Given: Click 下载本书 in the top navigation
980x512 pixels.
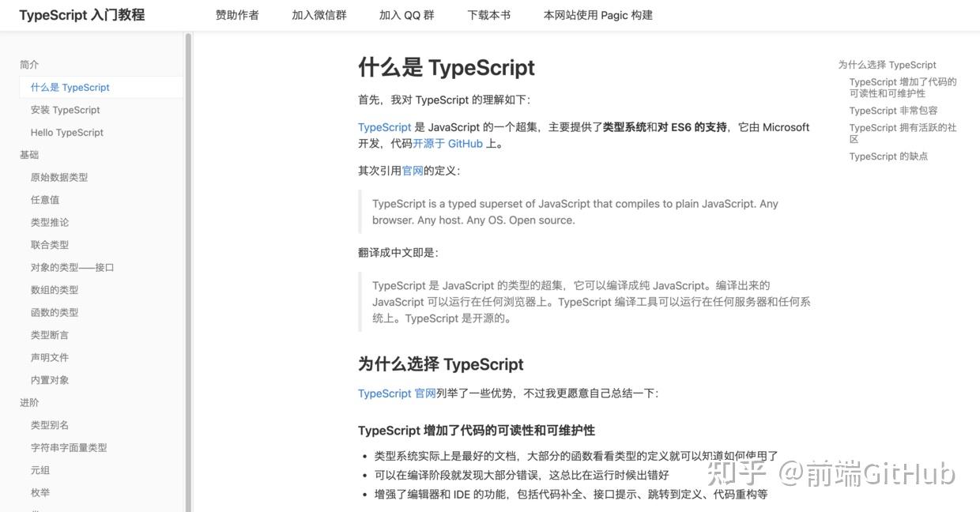Looking at the screenshot, I should point(488,14).
